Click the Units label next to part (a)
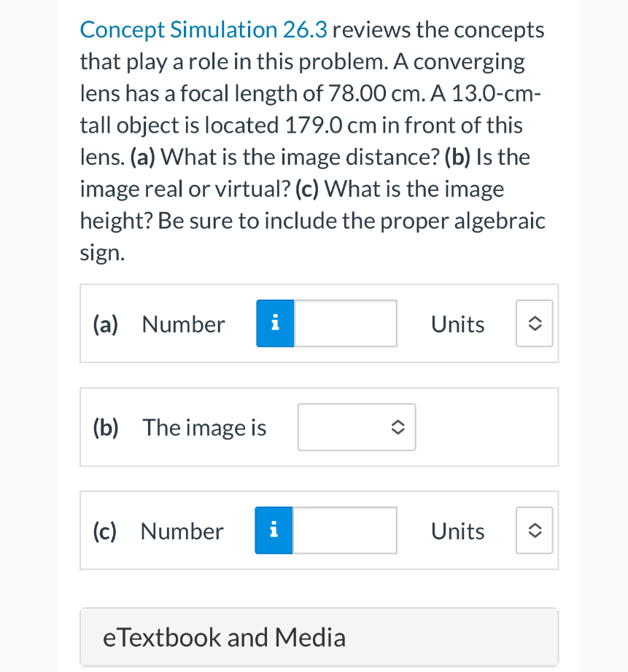Image resolution: width=628 pixels, height=672 pixels. tap(457, 324)
